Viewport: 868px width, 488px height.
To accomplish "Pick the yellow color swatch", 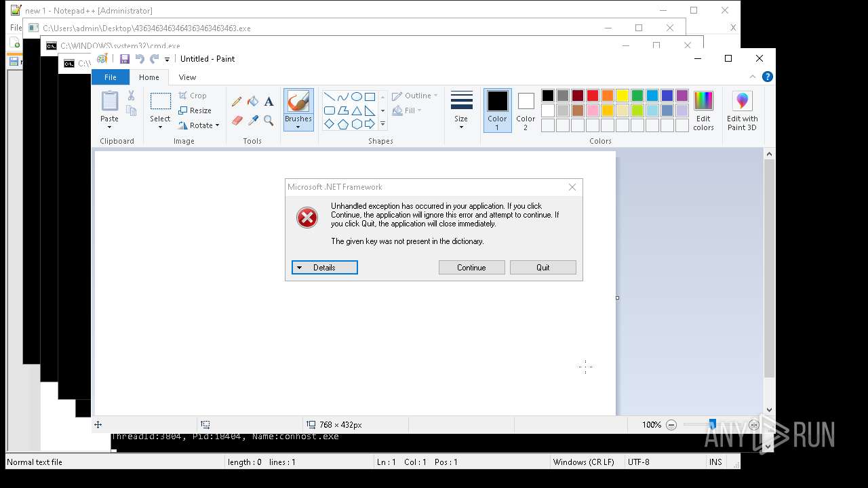I will click(622, 96).
